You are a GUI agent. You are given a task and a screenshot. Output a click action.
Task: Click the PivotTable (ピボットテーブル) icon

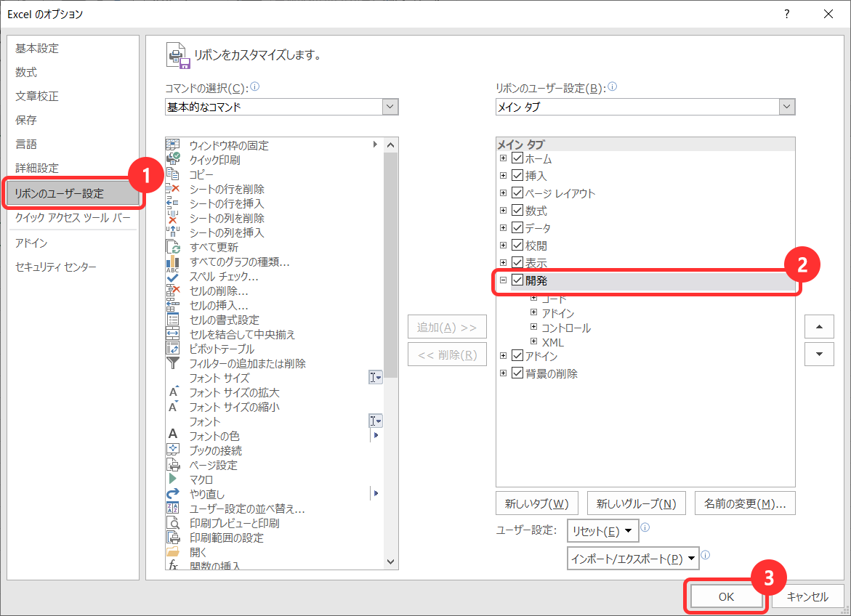coord(173,349)
